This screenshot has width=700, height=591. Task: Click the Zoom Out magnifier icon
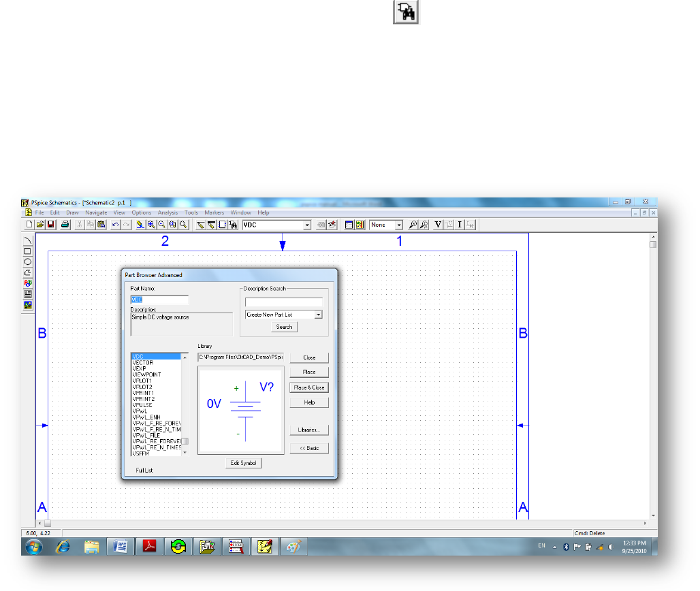(161, 225)
